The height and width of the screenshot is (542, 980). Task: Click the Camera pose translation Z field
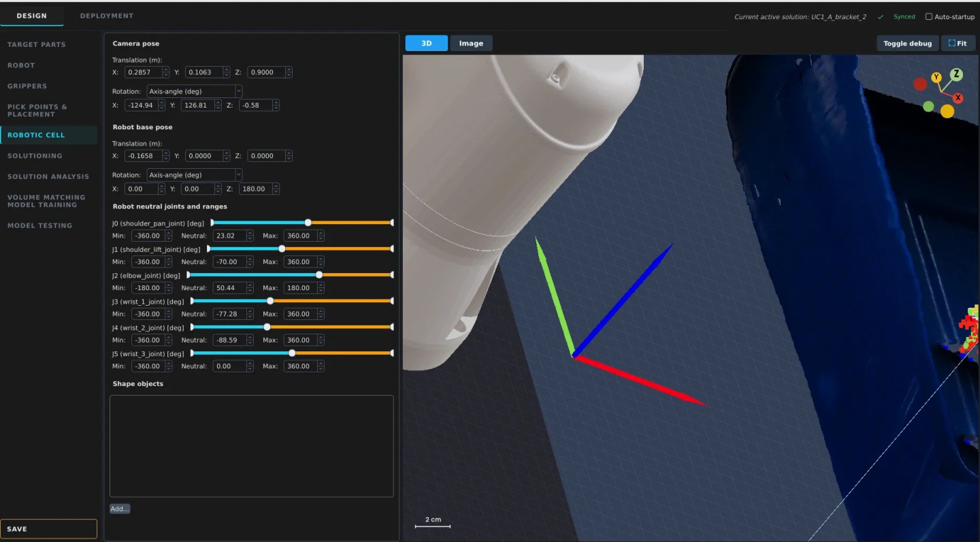click(x=265, y=72)
